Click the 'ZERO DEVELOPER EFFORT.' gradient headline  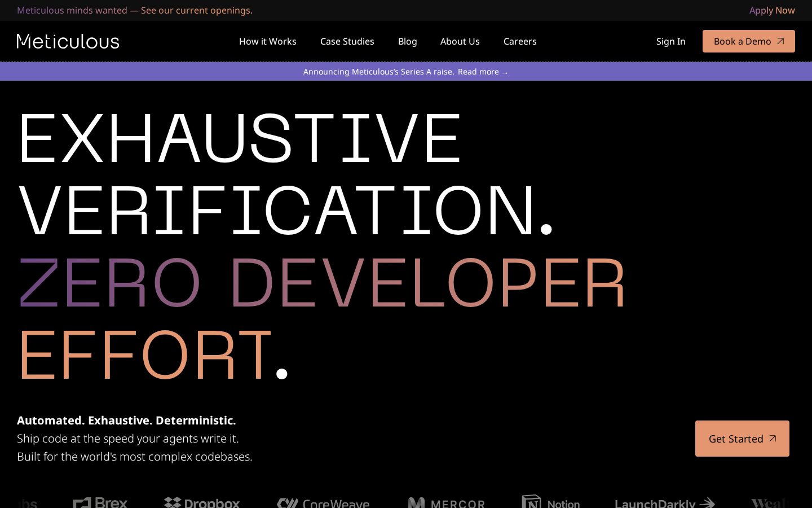point(322,318)
